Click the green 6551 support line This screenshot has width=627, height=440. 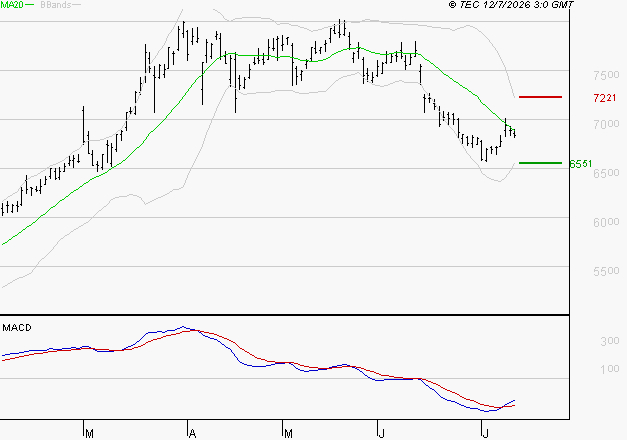click(x=540, y=163)
